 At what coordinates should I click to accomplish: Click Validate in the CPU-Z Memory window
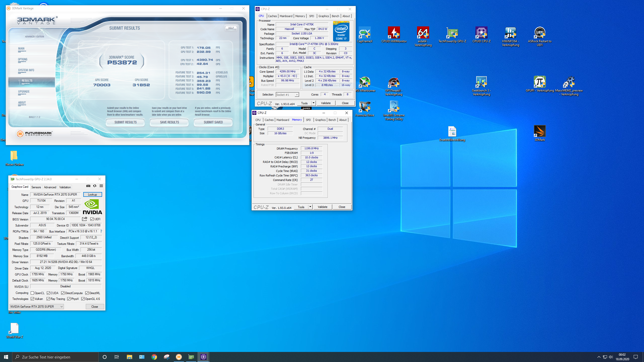(323, 207)
